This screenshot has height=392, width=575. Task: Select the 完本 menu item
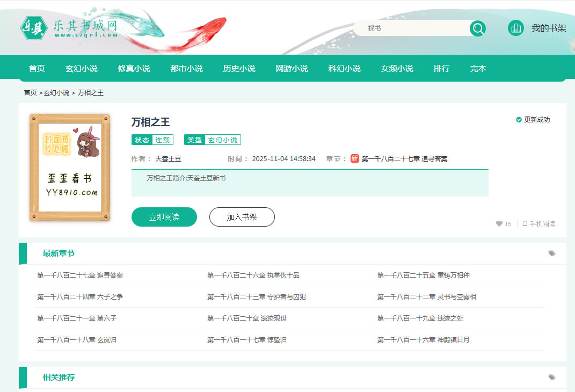478,69
